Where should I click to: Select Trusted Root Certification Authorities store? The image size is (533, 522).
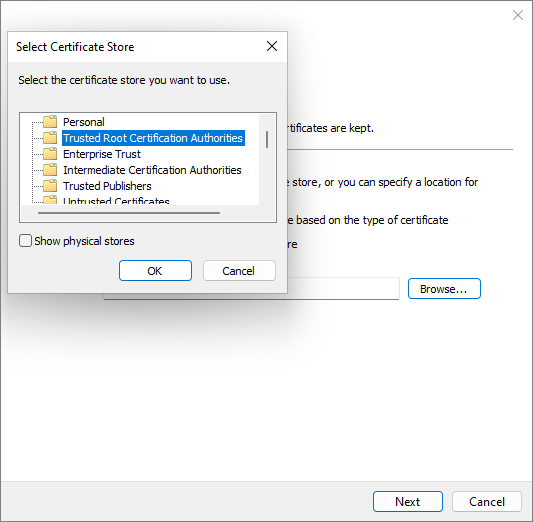(153, 138)
